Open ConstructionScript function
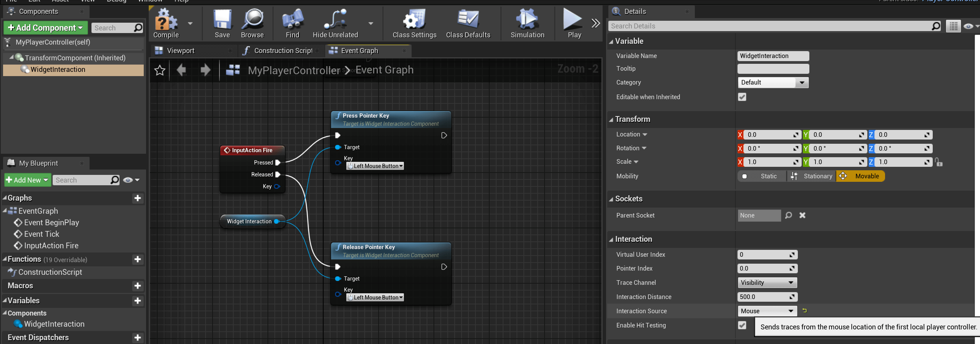 50,272
